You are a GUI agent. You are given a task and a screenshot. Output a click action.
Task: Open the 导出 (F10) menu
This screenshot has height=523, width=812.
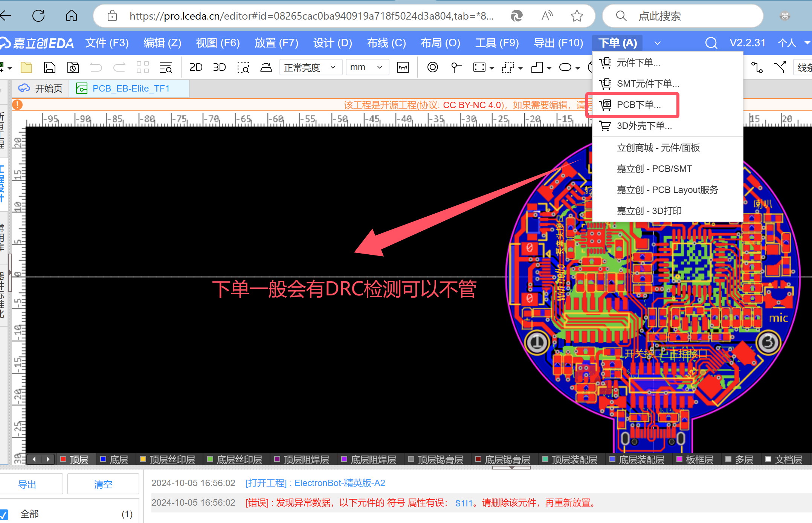pyautogui.click(x=558, y=43)
